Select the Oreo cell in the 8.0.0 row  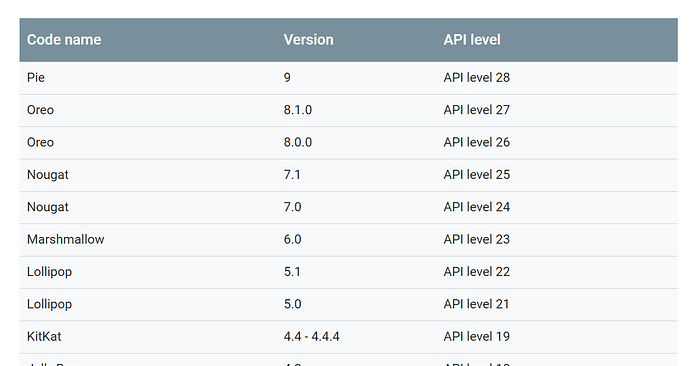pos(40,143)
